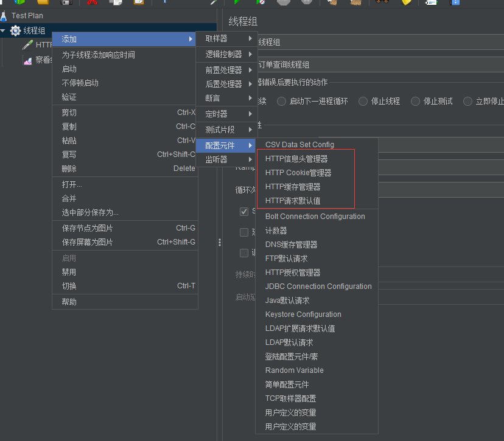The height and width of the screenshot is (441, 504).
Task: Choose 禁用 in the context menu
Action: pos(125,273)
